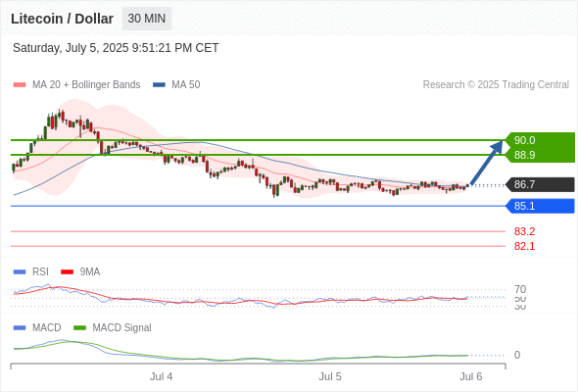Click the Litecoin / Dollar title
578x392 pixels.
click(x=62, y=19)
